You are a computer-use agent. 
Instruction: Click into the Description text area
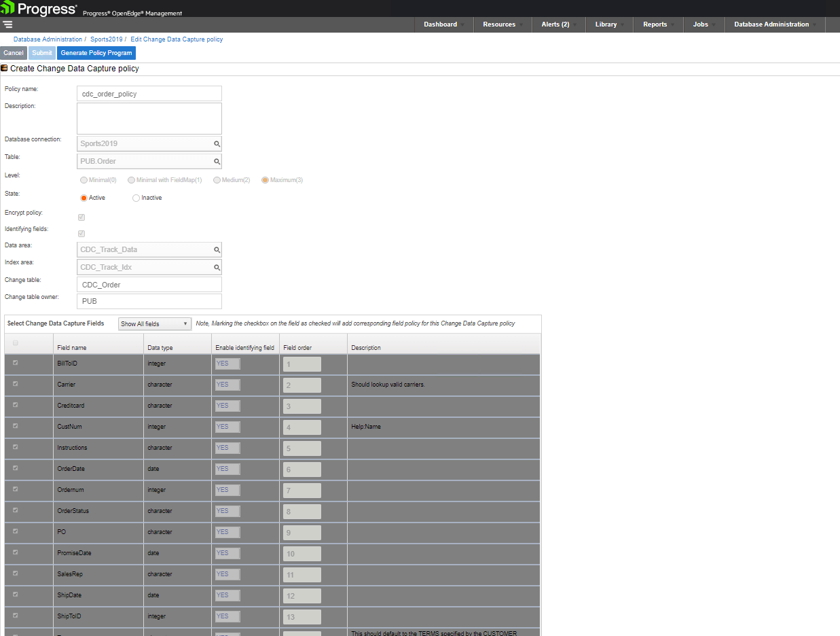(x=149, y=119)
